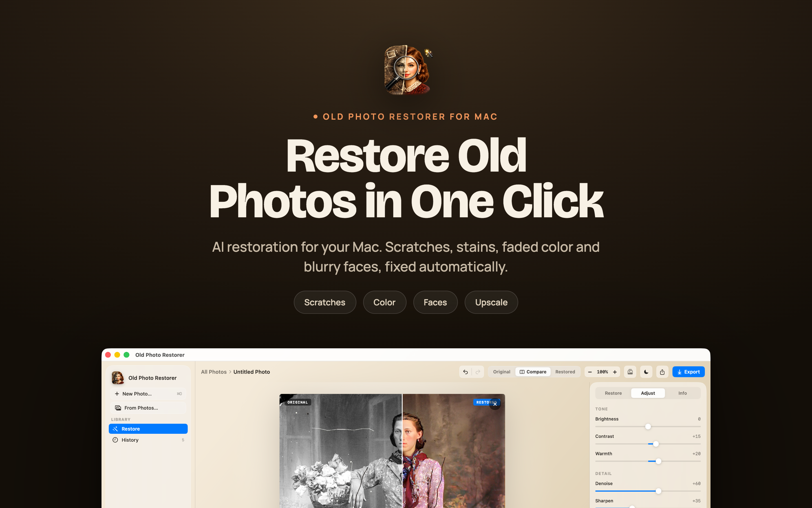Click the Old Photo Restorer window title
This screenshot has width=812, height=508.
coord(160,355)
